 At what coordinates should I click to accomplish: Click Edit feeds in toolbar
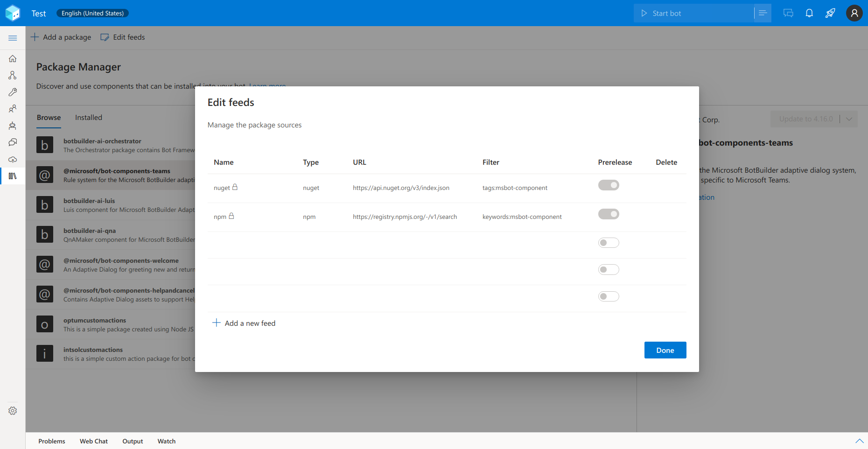[123, 37]
